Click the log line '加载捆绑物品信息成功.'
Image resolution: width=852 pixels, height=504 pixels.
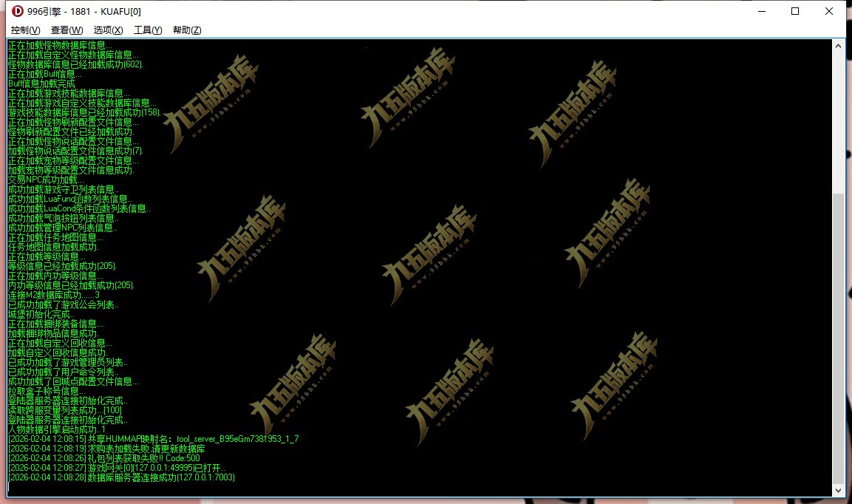[x=53, y=334]
